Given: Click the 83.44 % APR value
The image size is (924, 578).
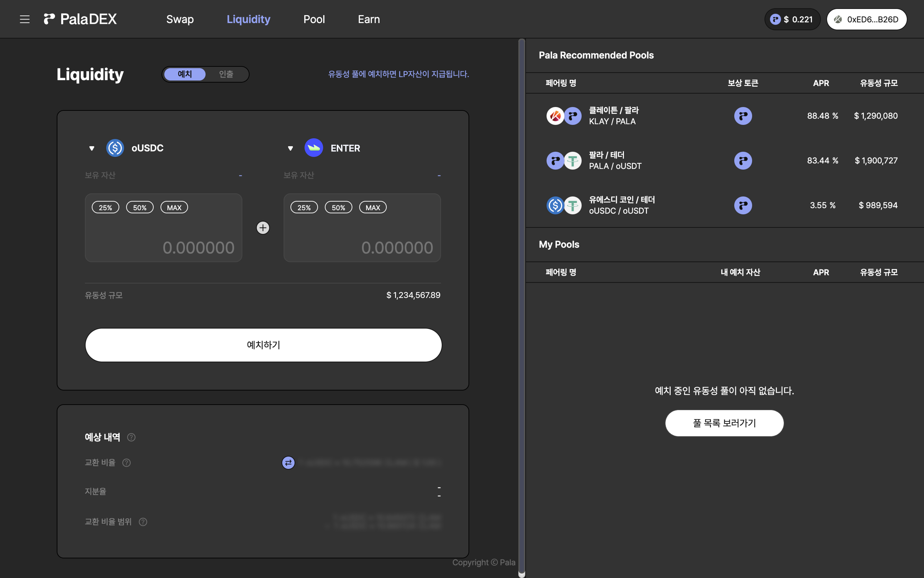Looking at the screenshot, I should pos(822,160).
